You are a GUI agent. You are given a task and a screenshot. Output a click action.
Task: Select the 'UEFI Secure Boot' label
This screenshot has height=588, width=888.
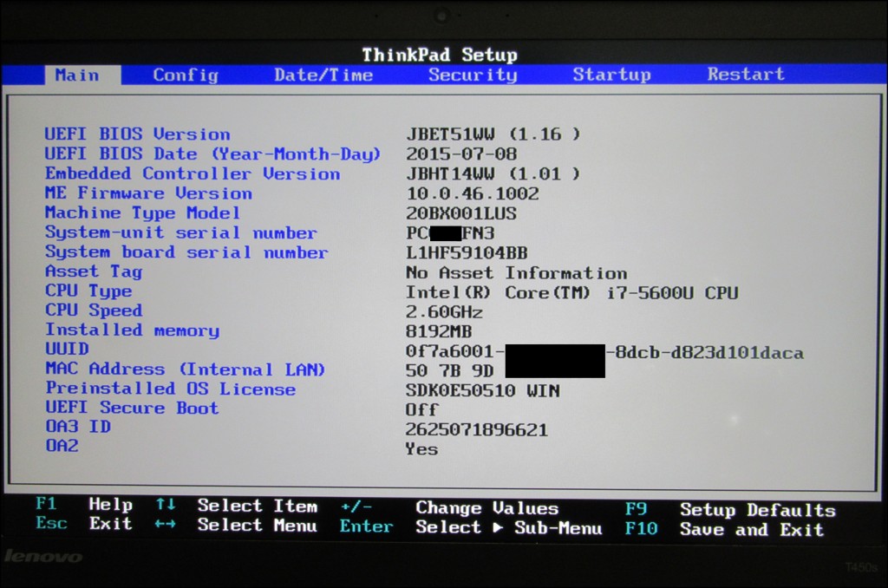tap(132, 408)
